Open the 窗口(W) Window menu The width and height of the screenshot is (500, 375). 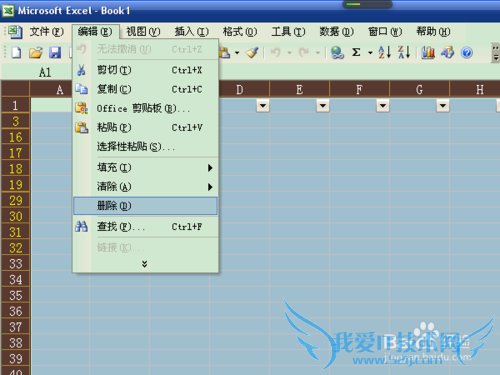click(385, 32)
